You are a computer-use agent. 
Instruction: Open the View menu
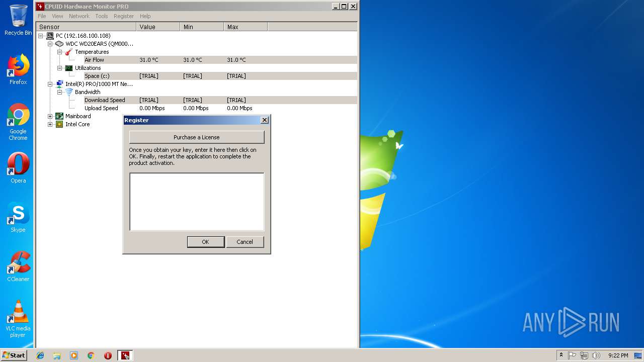pos(57,16)
